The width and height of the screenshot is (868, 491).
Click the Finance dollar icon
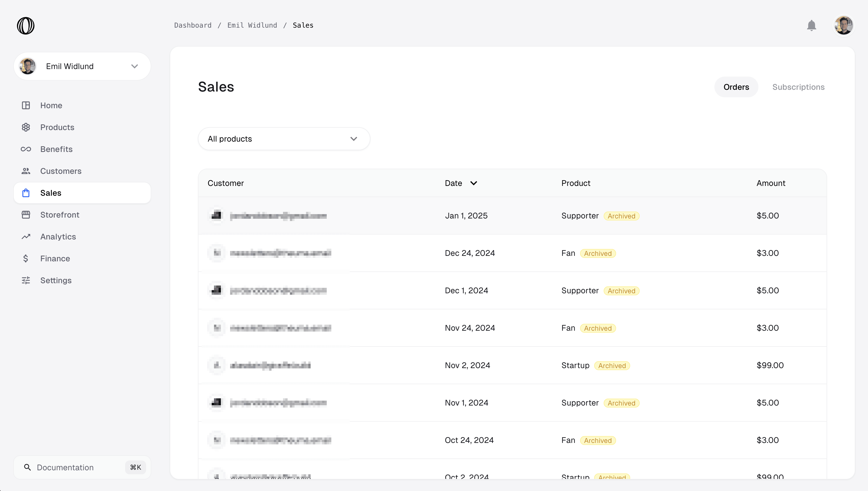point(26,259)
